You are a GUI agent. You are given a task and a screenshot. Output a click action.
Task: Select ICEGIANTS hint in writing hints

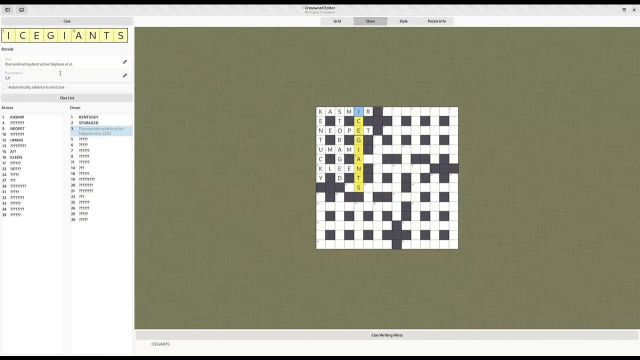160,344
